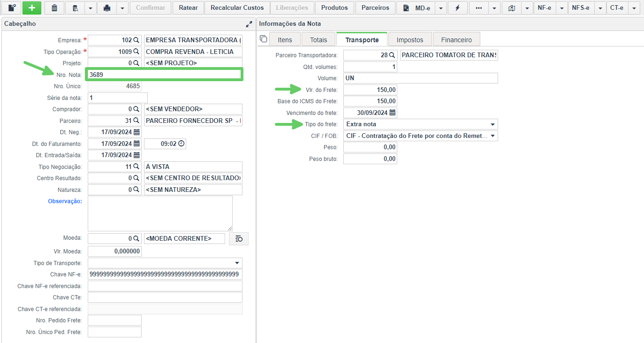Viewport: 644px width, 343px height.
Task: Click the Volume field containing UN
Action: [x=421, y=78]
